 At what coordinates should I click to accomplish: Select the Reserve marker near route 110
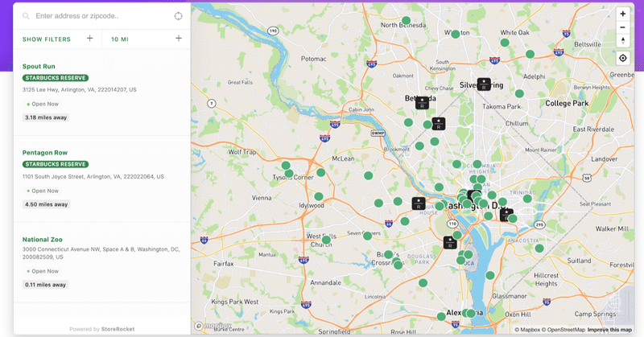point(450,242)
